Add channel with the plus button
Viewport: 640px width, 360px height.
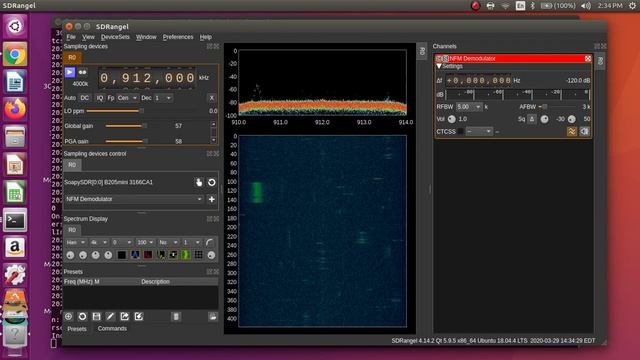[x=211, y=199]
